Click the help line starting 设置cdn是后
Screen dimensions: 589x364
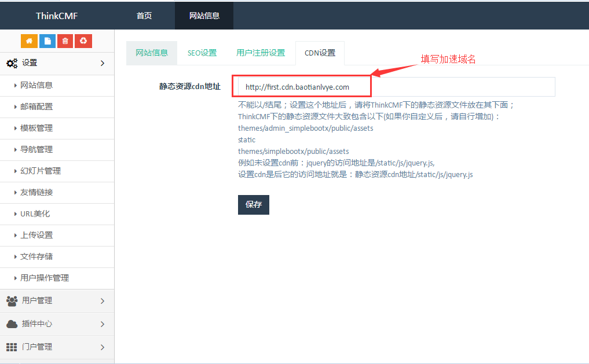coord(356,175)
